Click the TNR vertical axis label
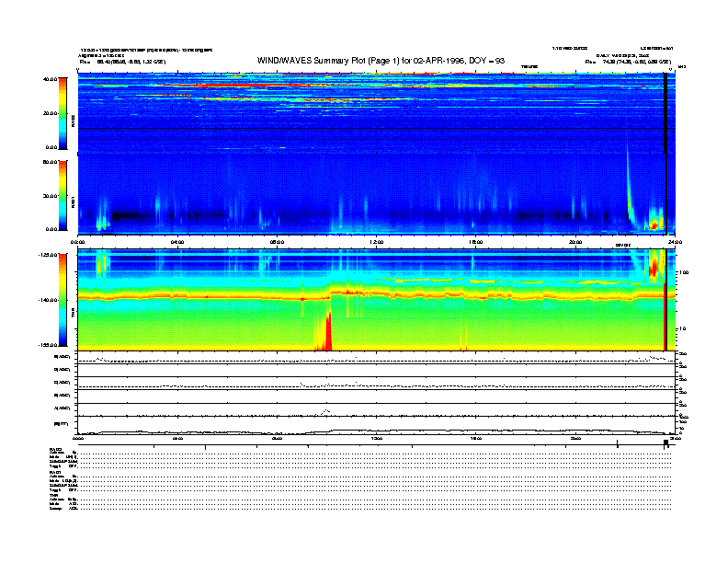The image size is (728, 563). [73, 315]
